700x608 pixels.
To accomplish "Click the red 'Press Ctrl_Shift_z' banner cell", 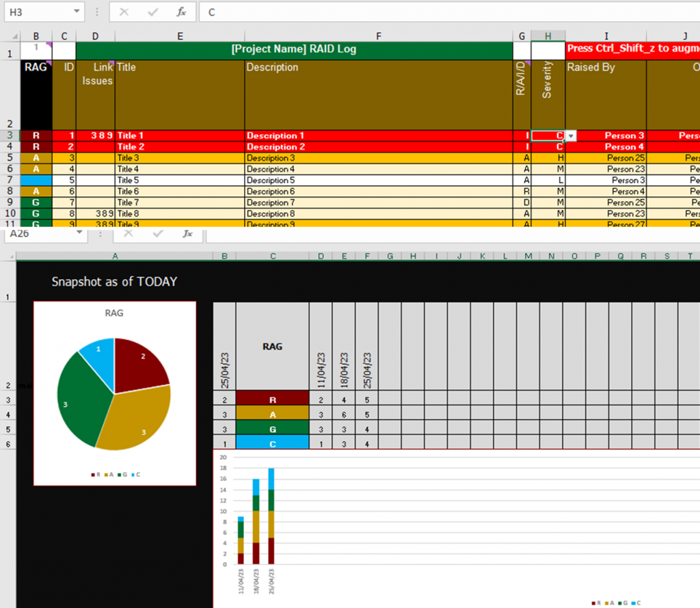I will (x=632, y=49).
